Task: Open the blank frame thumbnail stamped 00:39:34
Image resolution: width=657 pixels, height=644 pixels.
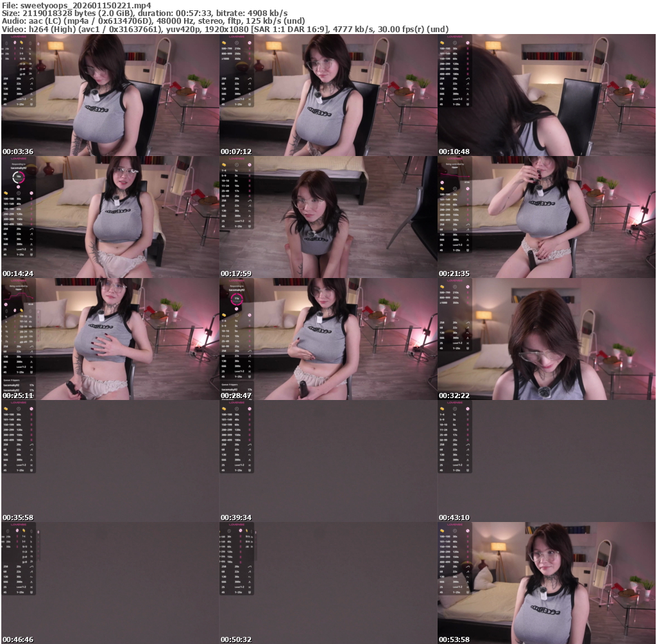Action: click(x=328, y=461)
